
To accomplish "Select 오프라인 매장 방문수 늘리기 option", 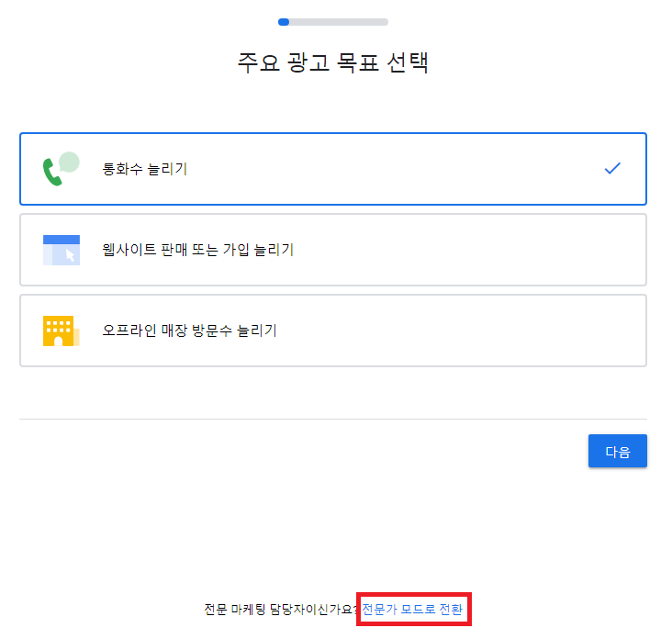I will click(x=333, y=331).
